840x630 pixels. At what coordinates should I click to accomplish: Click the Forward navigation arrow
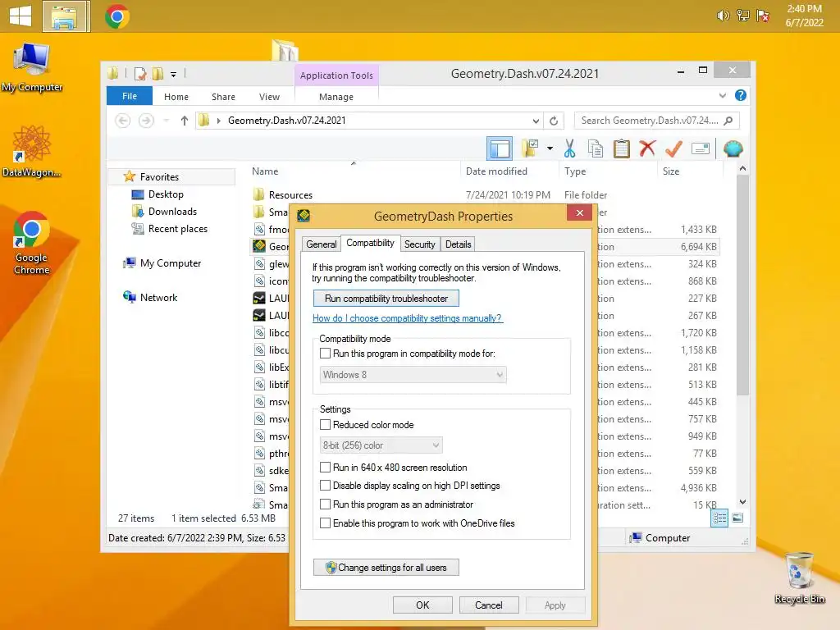pyautogui.click(x=146, y=121)
